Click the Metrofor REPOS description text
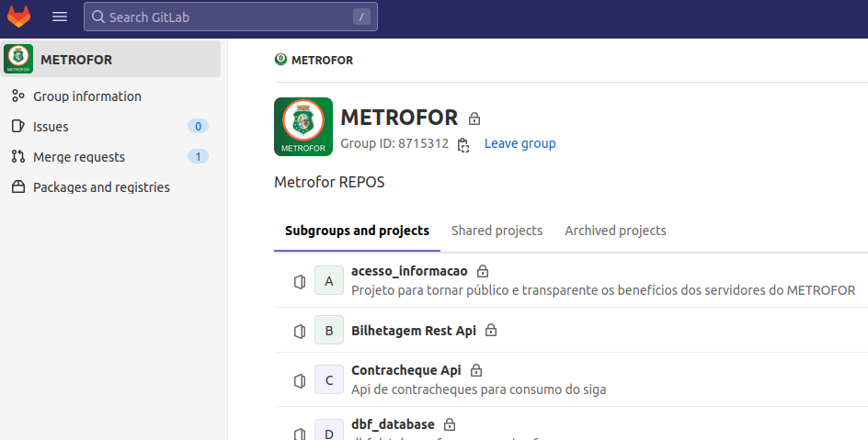 pos(329,183)
